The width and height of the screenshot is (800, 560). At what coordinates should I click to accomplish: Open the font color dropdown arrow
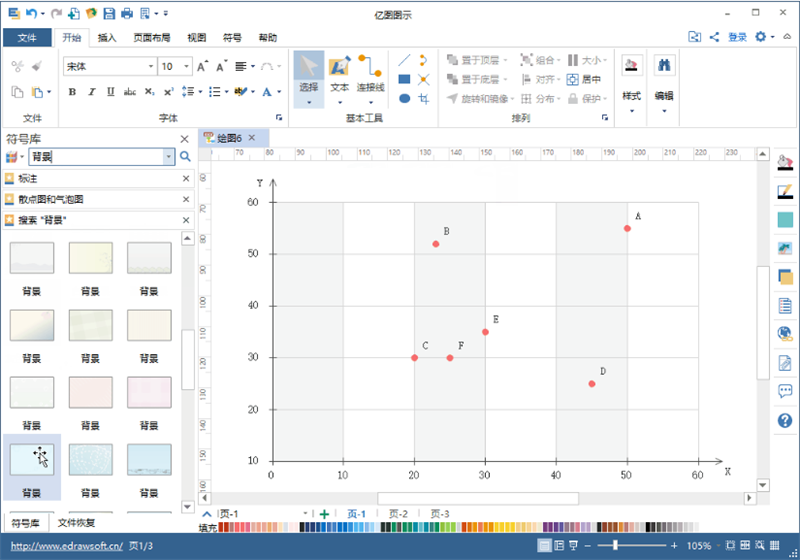[279, 92]
